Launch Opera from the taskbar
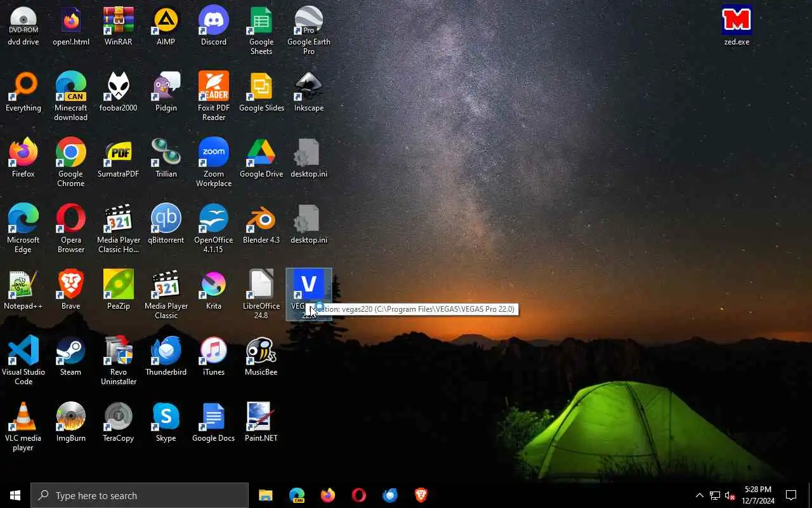812x508 pixels. click(x=359, y=495)
